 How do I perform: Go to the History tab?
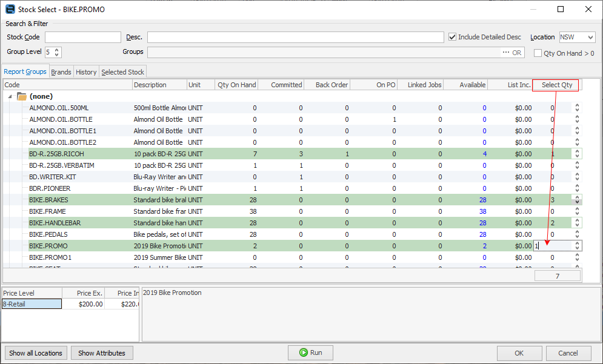[86, 72]
